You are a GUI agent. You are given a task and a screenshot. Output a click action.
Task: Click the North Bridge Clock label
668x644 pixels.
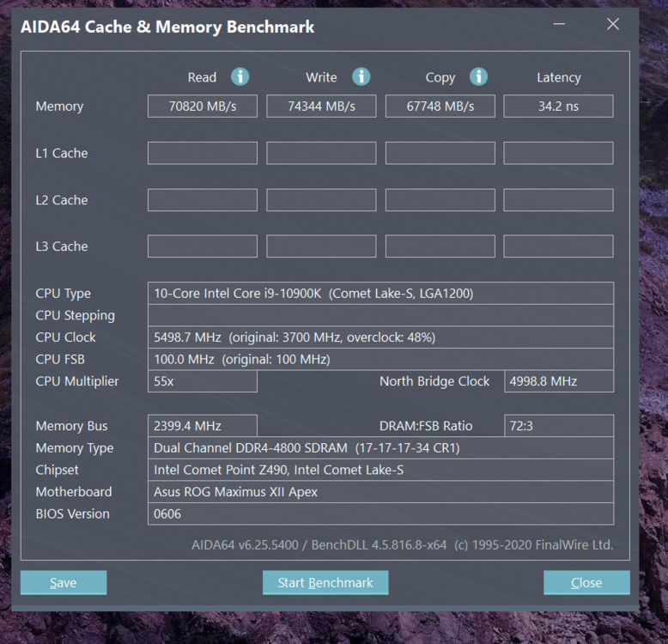(434, 381)
